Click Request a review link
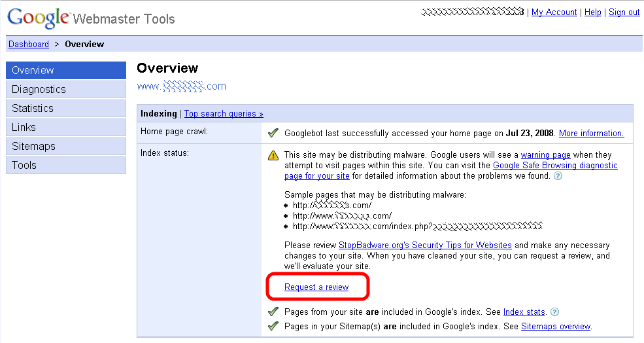644x343 pixels. (x=316, y=287)
